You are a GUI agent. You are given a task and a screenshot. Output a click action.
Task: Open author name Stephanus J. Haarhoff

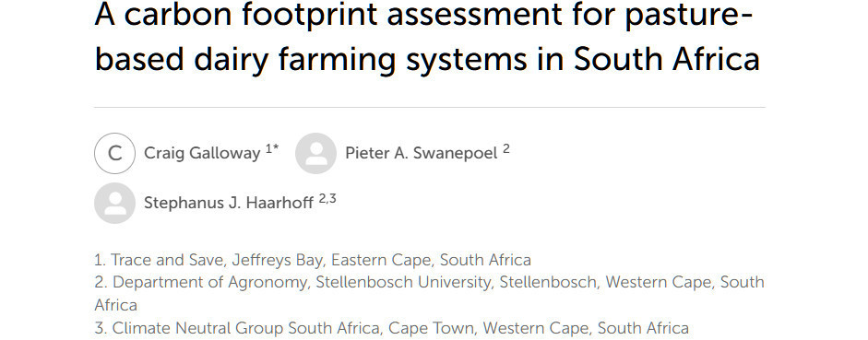(x=229, y=203)
